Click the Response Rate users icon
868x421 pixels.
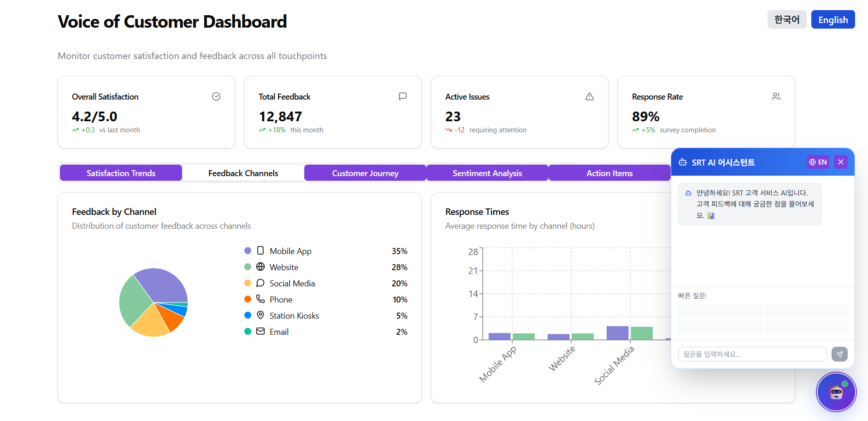click(x=776, y=96)
